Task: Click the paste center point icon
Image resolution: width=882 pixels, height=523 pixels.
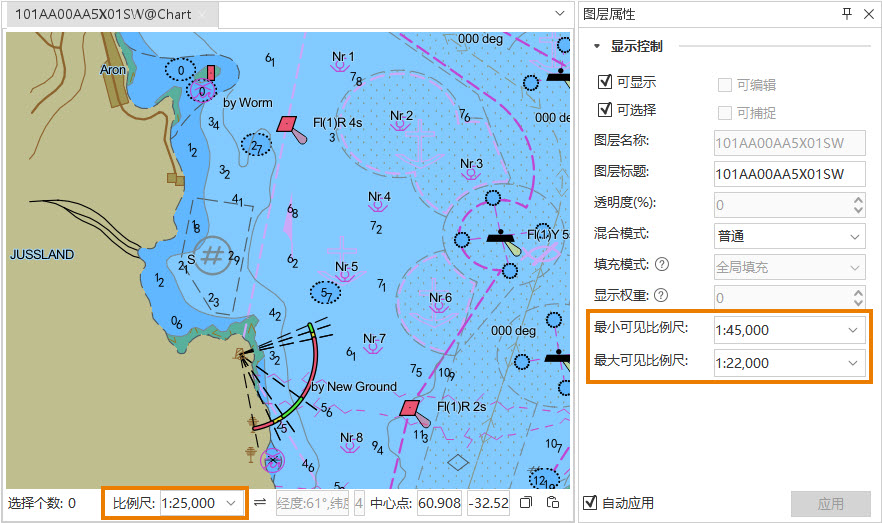Action: pyautogui.click(x=552, y=503)
